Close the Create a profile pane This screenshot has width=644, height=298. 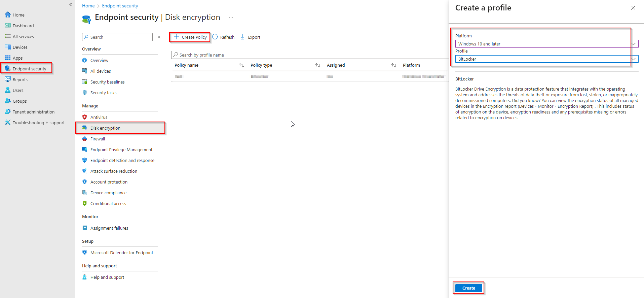(633, 8)
